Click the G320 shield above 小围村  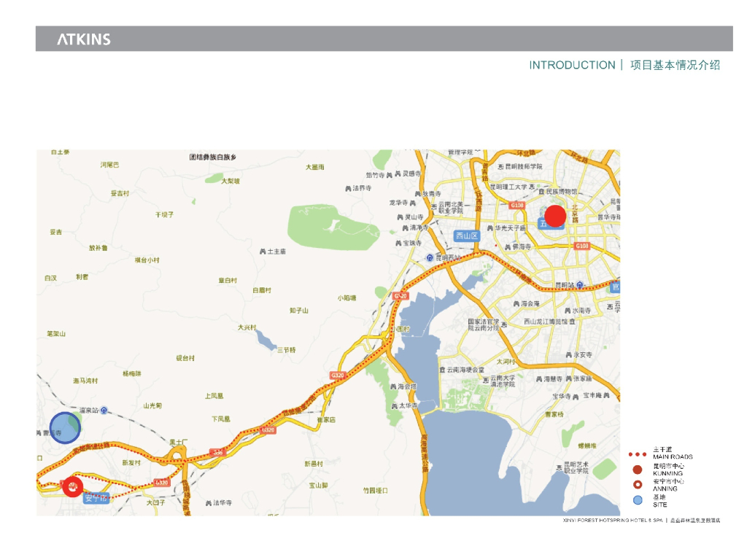400,296
